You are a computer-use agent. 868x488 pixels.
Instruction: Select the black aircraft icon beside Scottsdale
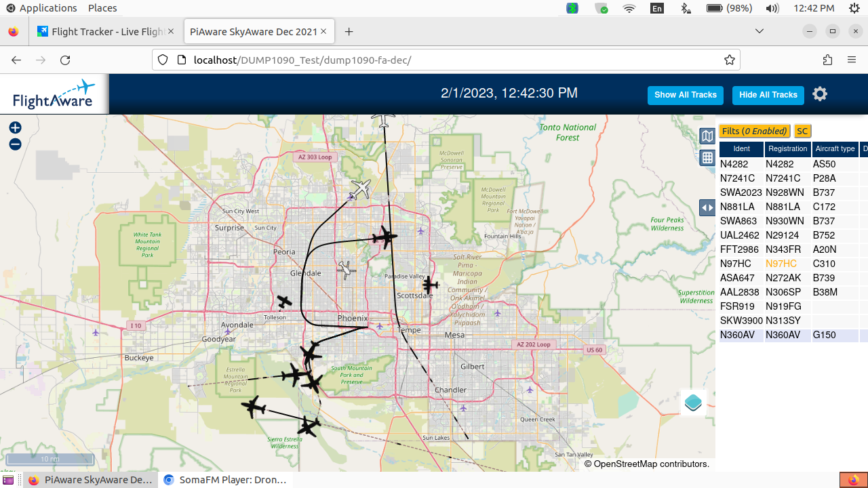point(430,285)
